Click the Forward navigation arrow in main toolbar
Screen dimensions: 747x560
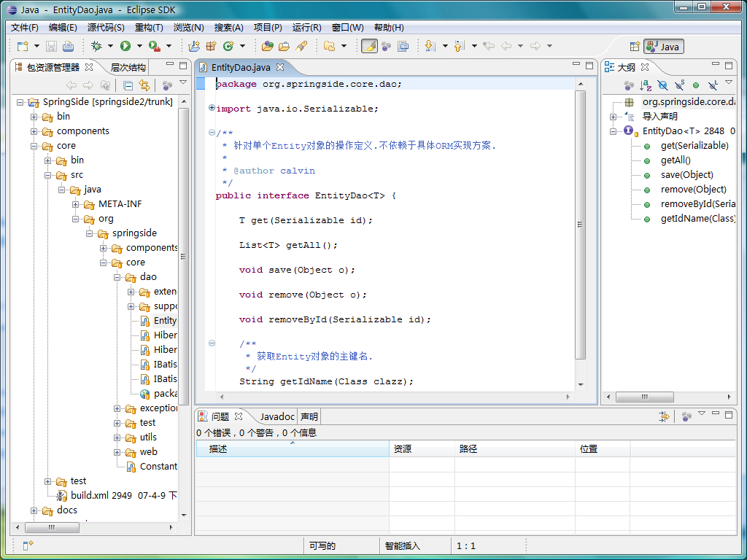(x=535, y=46)
